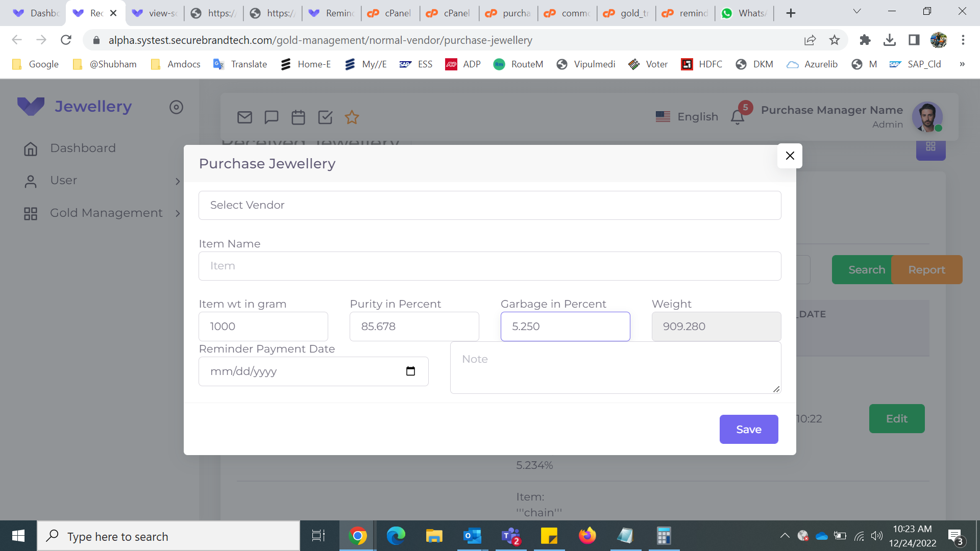This screenshot has width=980, height=551.
Task: Open the Select Vendor dropdown
Action: click(x=489, y=205)
